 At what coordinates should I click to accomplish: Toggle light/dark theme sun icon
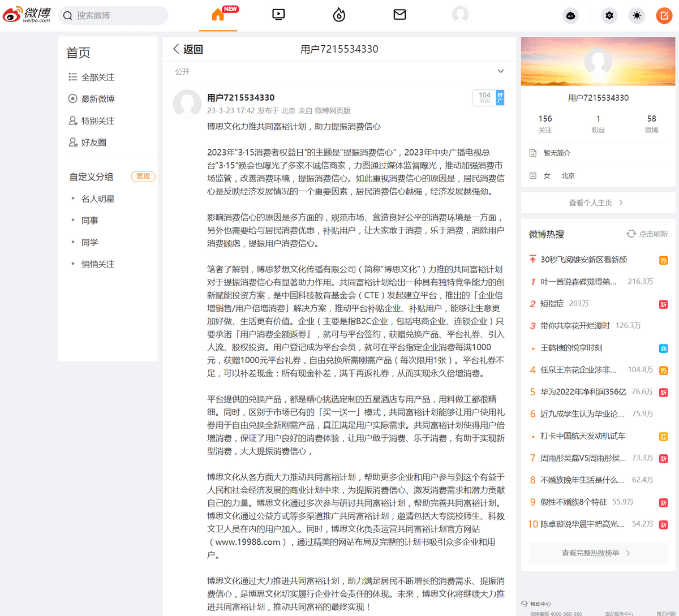[x=637, y=16]
